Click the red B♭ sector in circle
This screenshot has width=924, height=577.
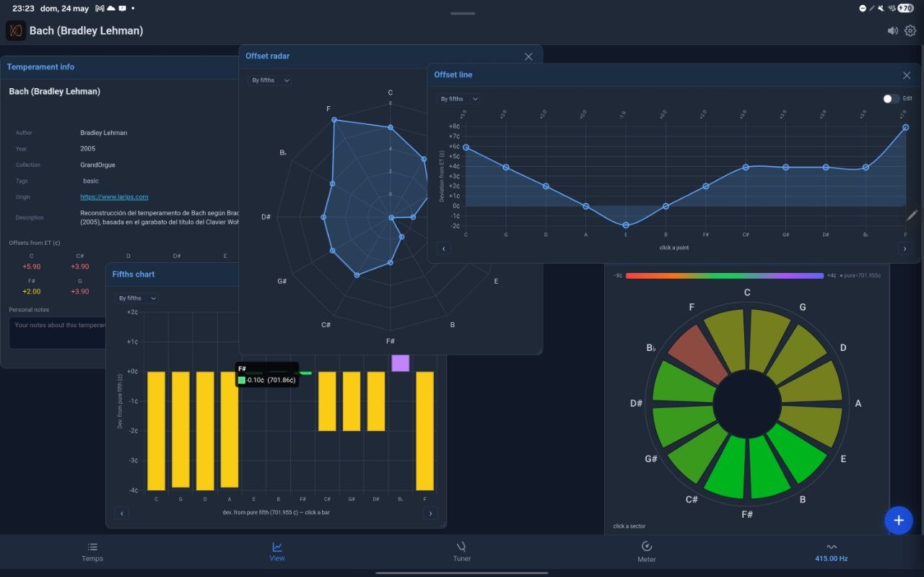[x=698, y=353]
